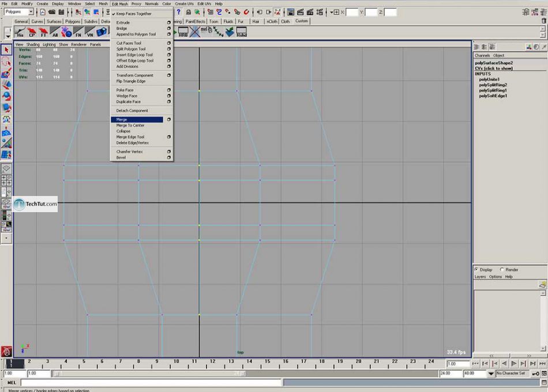
Task: Click the All shelf button
Action: point(55,32)
